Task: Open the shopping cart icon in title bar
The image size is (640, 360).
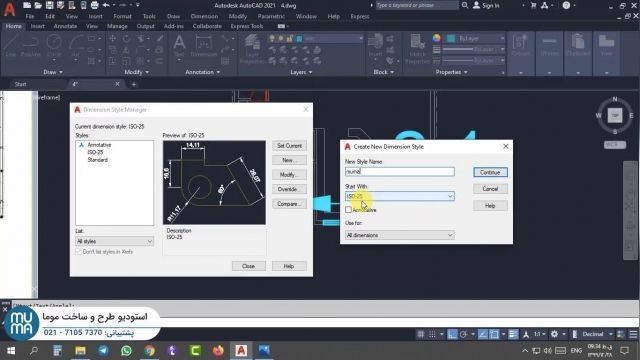Action: click(533, 5)
